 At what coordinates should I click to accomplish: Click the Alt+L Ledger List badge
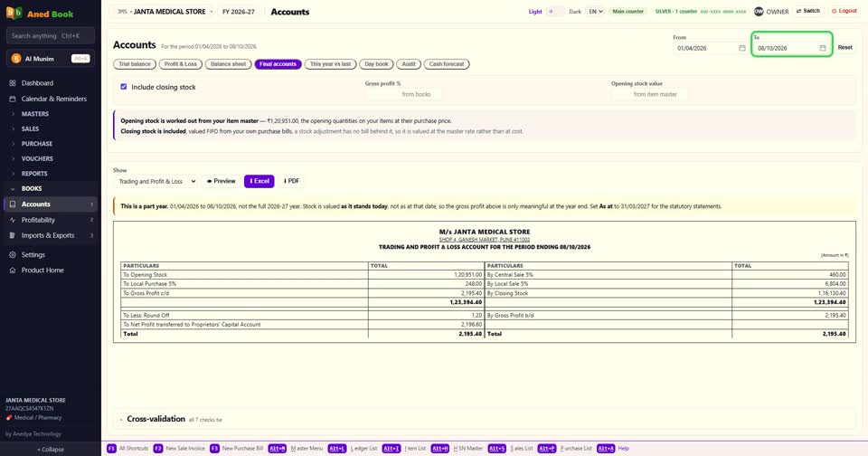pos(337,448)
